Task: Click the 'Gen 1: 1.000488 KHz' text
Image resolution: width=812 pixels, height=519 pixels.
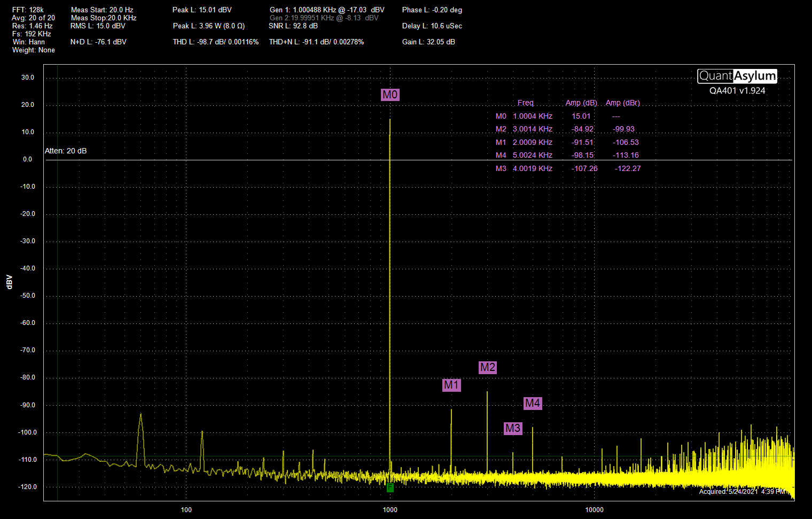Action: [303, 10]
